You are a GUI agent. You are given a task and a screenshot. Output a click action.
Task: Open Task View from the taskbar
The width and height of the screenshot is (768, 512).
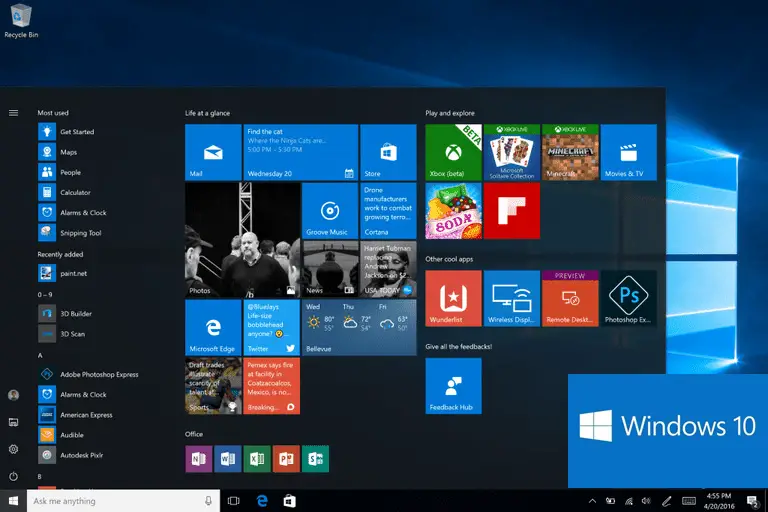(234, 501)
